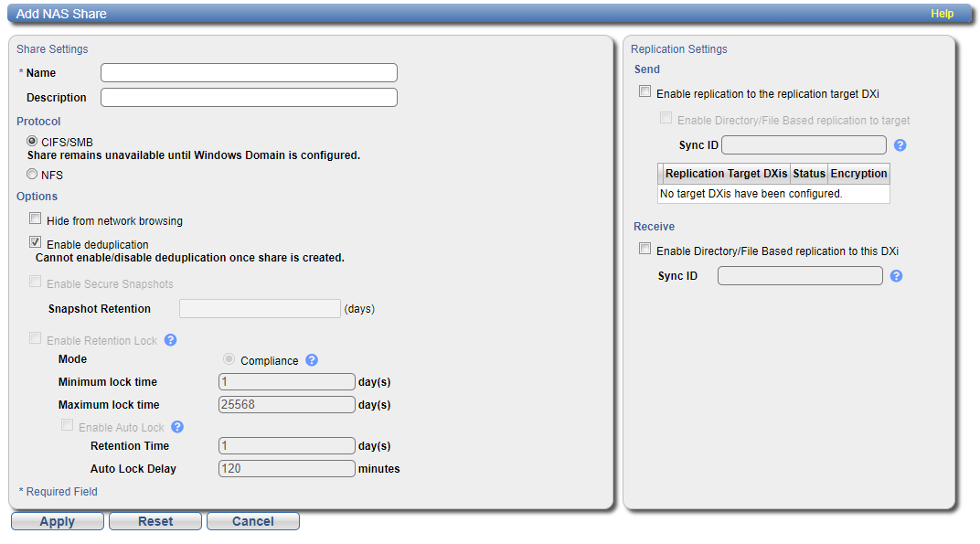
Task: Click the Receive Sync ID input field
Action: tap(800, 276)
